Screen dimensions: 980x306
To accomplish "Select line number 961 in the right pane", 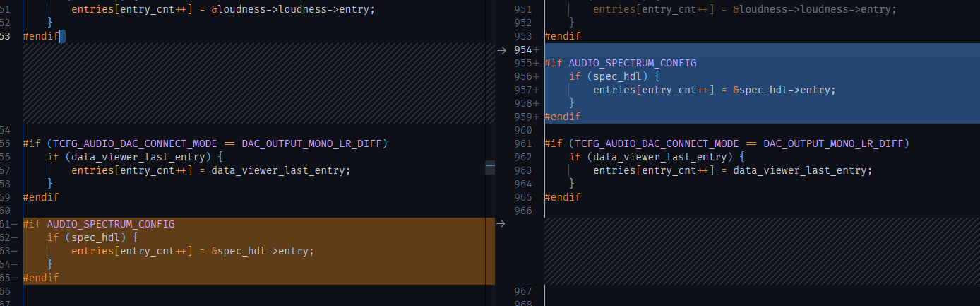I will (523, 143).
